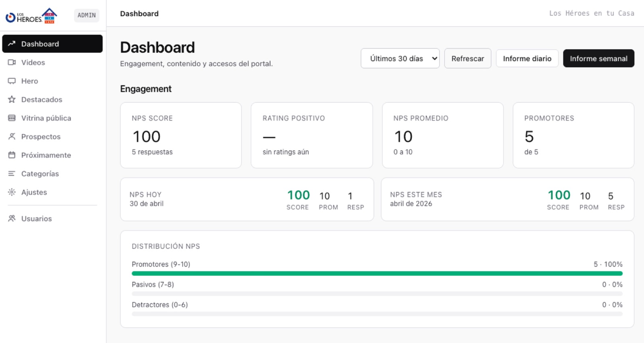Click 'Los Héroes en tu Casa' header text
This screenshot has height=343, width=644.
(592, 13)
